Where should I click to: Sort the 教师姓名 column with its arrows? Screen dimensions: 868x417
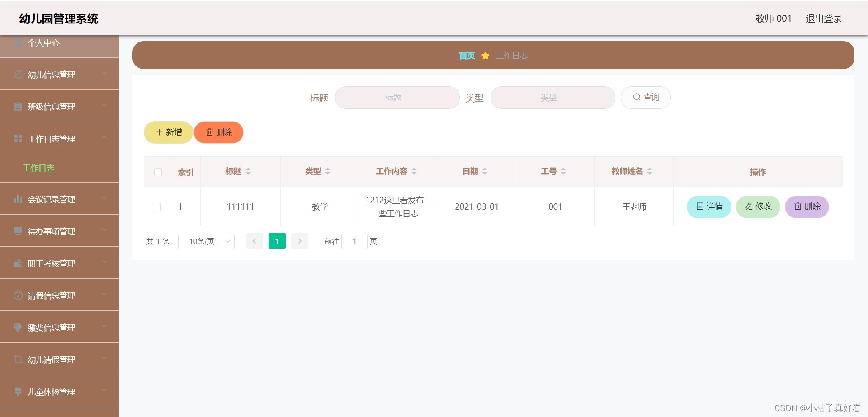pos(650,171)
